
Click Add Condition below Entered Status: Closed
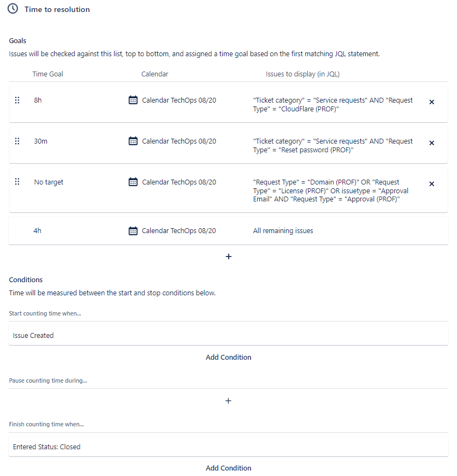(228, 468)
